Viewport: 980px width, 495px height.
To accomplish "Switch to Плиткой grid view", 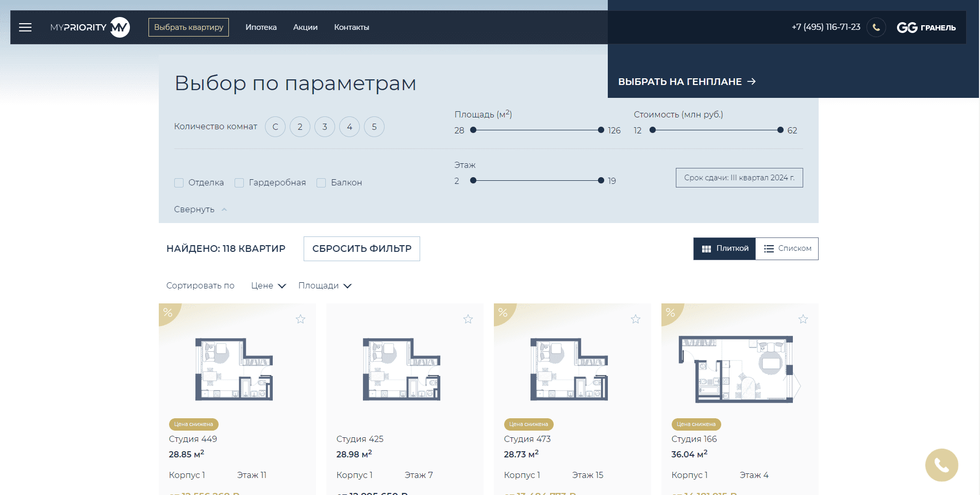I will (724, 249).
